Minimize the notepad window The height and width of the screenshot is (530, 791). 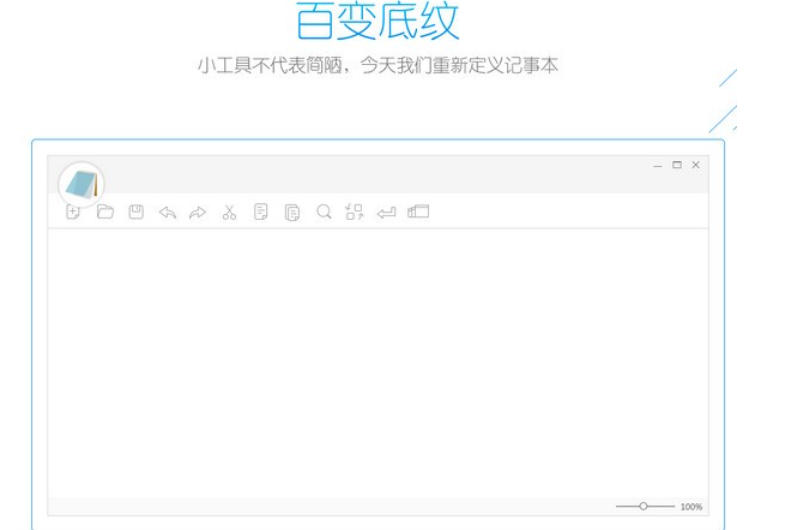pos(657,165)
